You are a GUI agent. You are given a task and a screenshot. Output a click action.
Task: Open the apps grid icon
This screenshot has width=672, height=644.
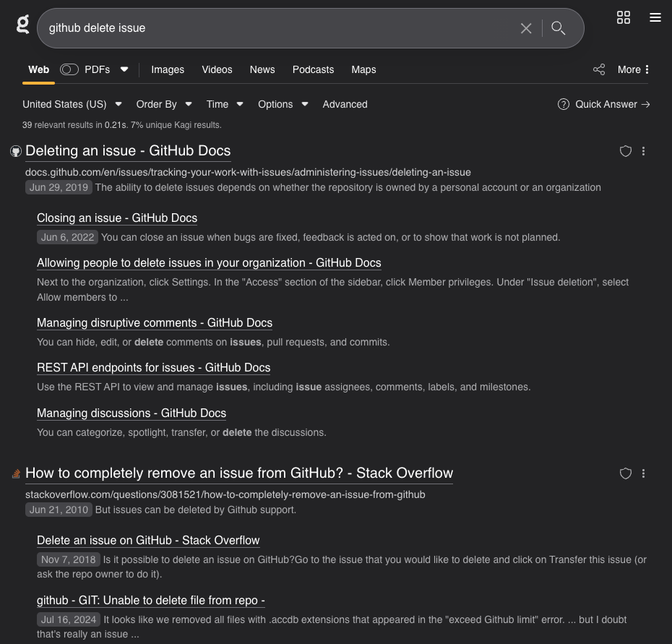[x=624, y=18]
